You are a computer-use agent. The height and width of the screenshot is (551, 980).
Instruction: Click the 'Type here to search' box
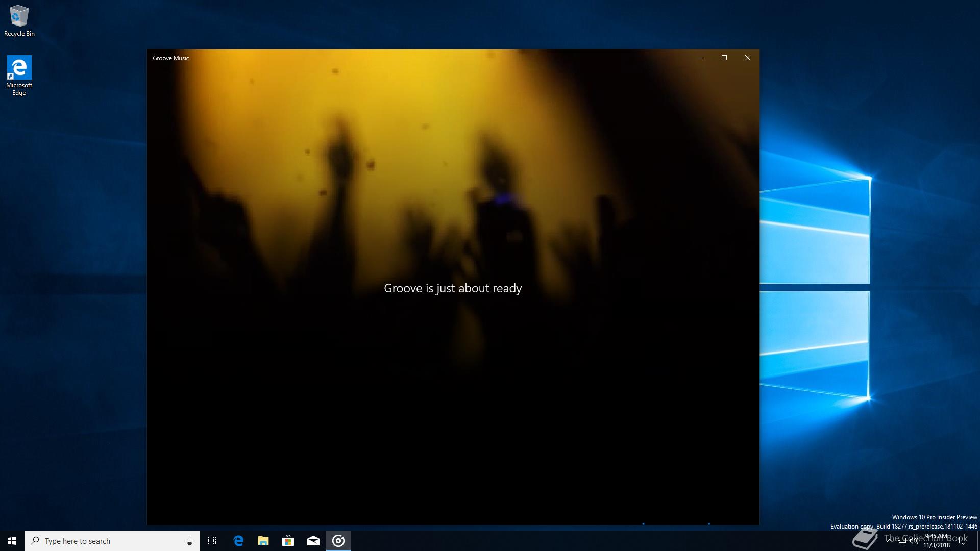pos(107,541)
